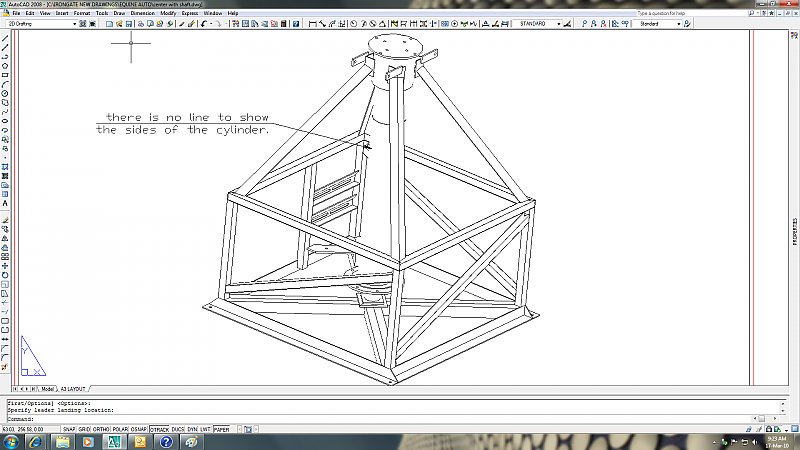Click the PAPER space button
Viewport: 800px width, 450px height.
pyautogui.click(x=221, y=429)
